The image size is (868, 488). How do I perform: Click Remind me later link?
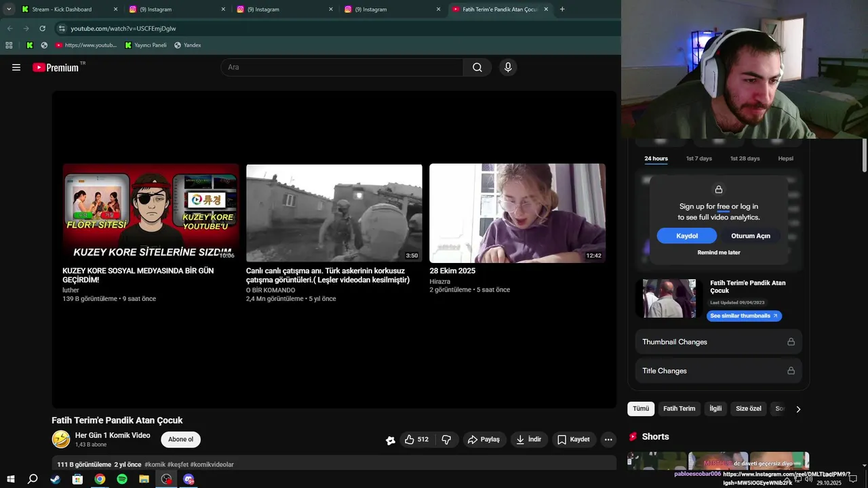719,253
